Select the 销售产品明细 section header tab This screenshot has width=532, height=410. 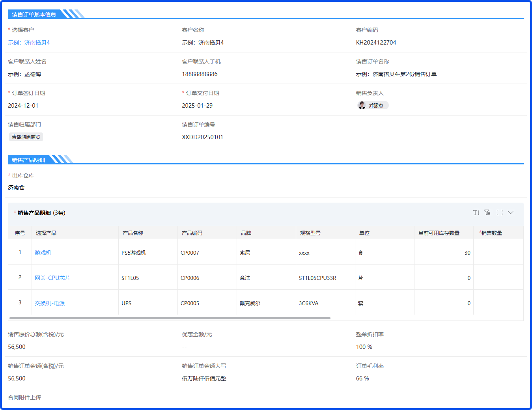pos(28,160)
